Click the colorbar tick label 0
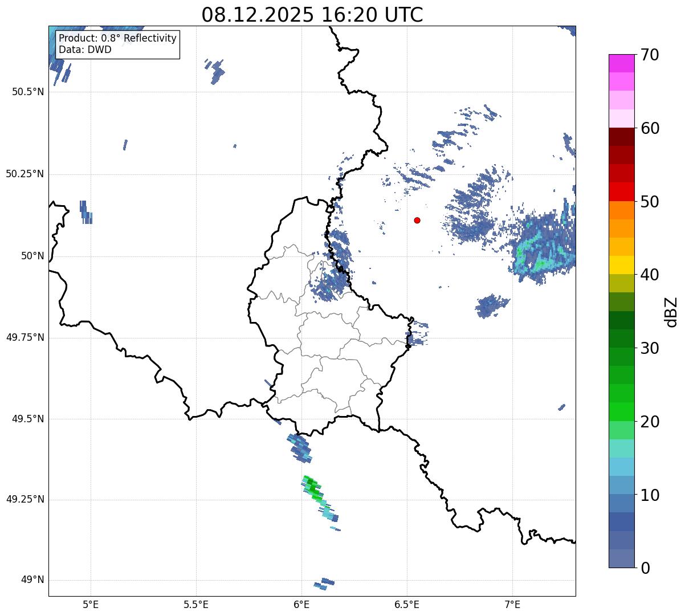 click(645, 568)
